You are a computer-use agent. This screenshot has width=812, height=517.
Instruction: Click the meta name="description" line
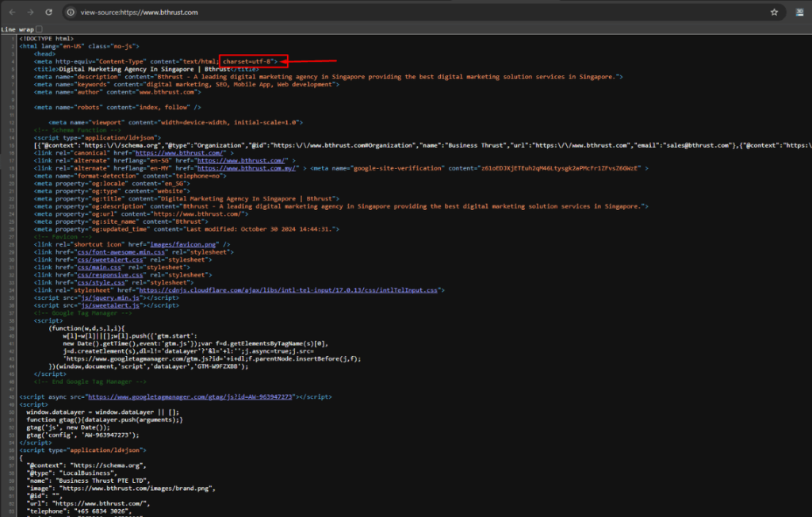pyautogui.click(x=329, y=77)
